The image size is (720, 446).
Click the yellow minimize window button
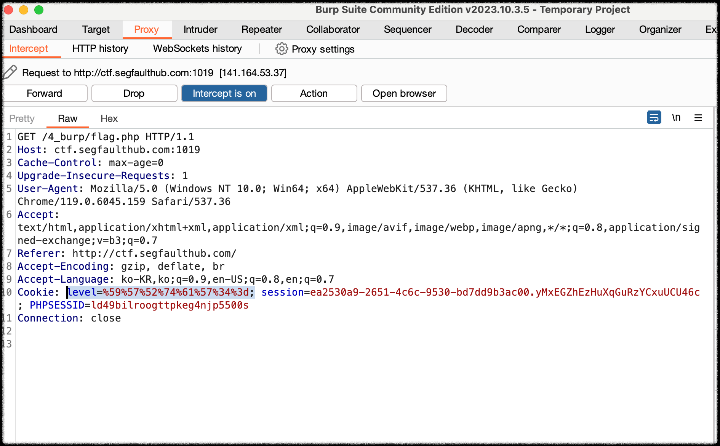pyautogui.click(x=23, y=10)
